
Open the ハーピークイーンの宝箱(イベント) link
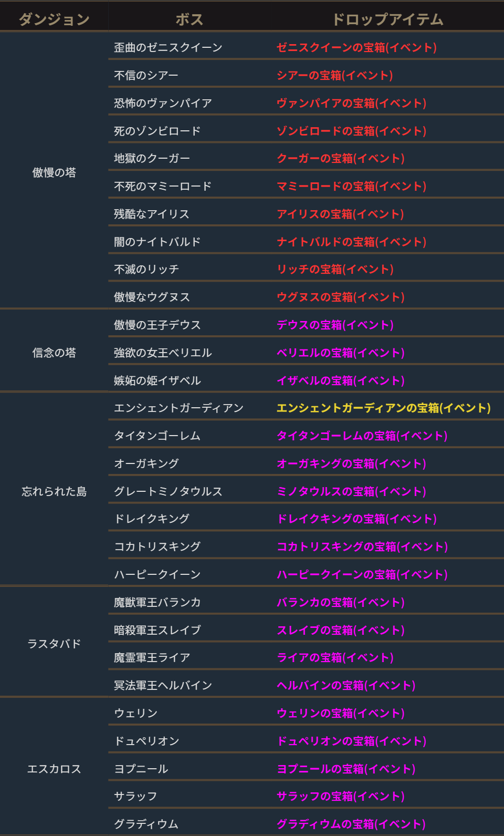tap(362, 574)
